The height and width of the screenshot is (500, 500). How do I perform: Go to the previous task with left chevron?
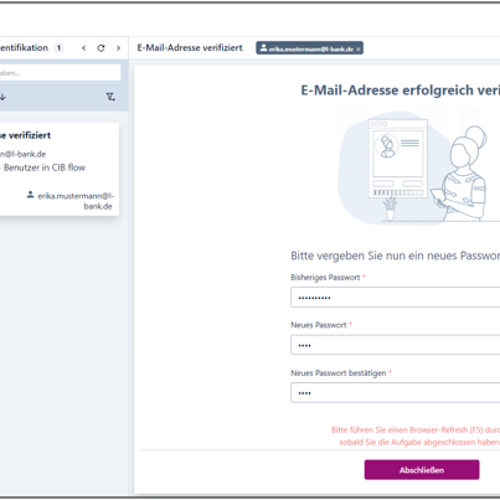pyautogui.click(x=84, y=48)
